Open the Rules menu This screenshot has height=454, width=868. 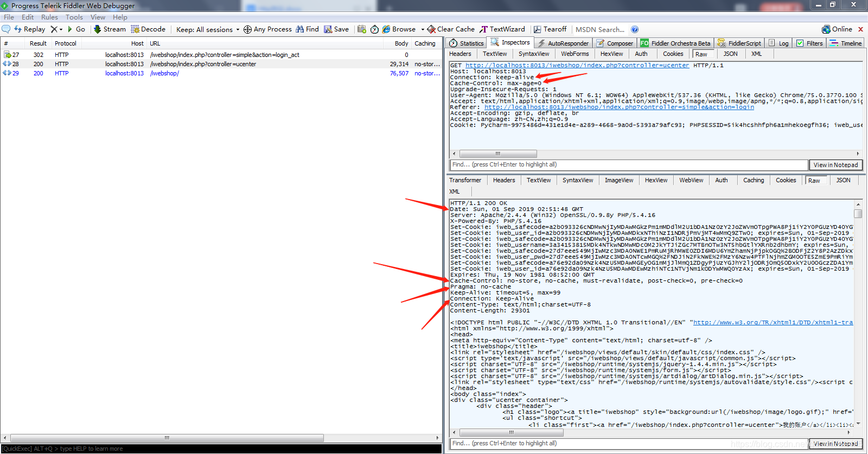point(49,17)
